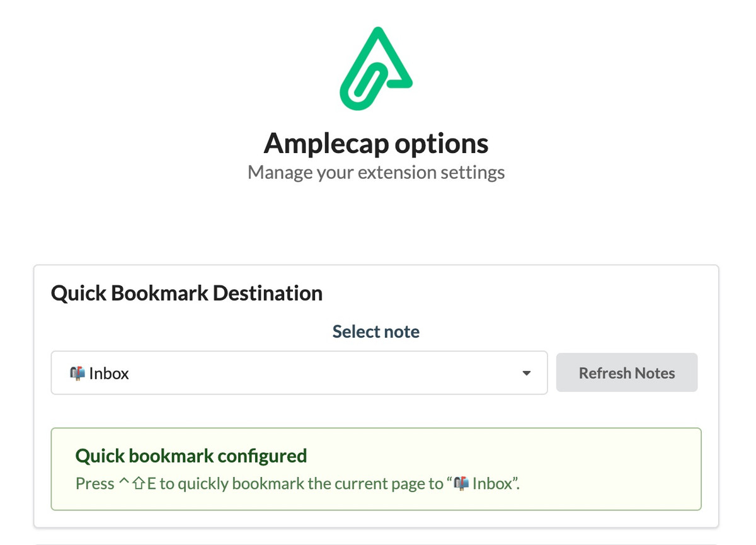Click the Control caret symbol in the shortcut
The width and height of the screenshot is (756, 545).
click(123, 484)
